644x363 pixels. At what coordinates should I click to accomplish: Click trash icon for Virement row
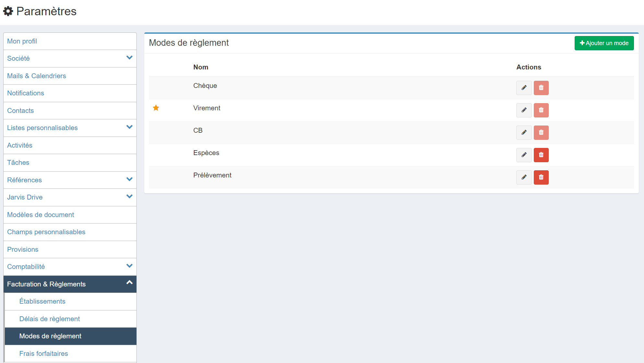click(541, 110)
